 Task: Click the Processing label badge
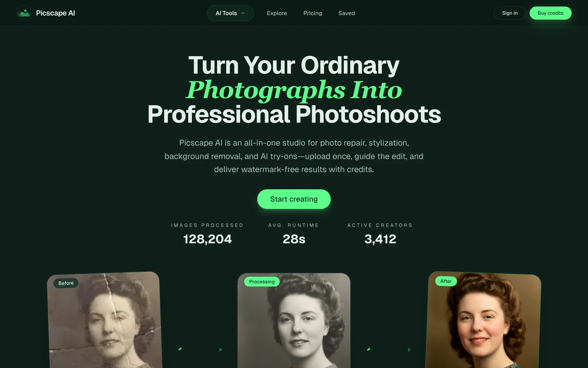[x=262, y=282]
